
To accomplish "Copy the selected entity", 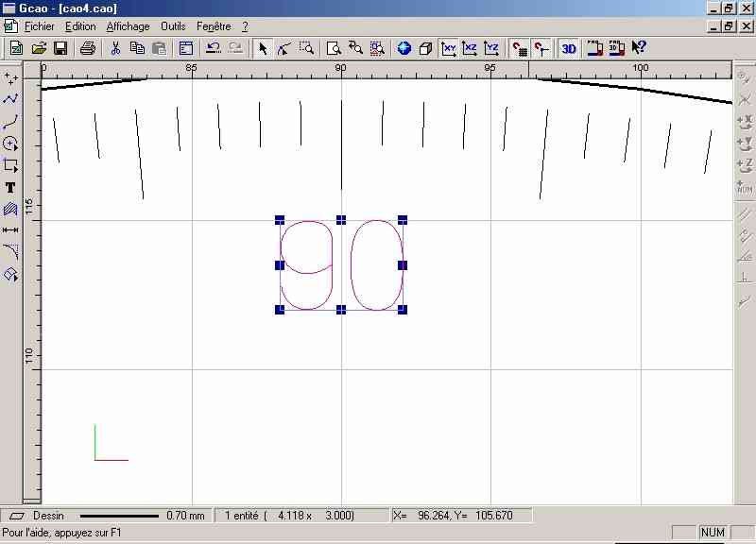I will point(137,48).
